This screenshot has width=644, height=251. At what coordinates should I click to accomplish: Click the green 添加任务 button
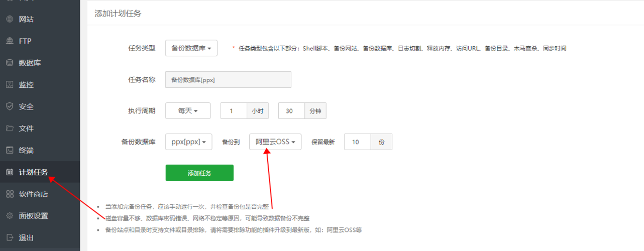[199, 173]
